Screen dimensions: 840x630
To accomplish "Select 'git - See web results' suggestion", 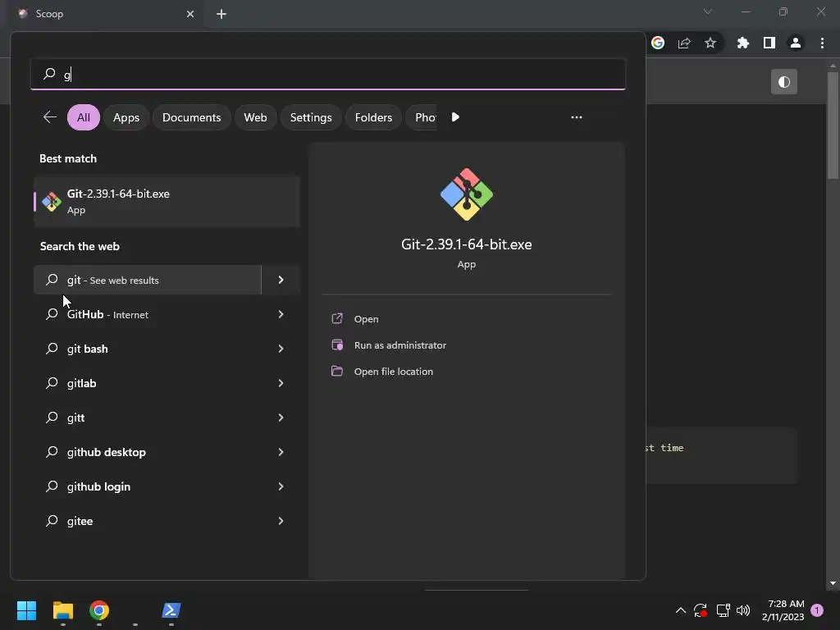I will [x=148, y=280].
